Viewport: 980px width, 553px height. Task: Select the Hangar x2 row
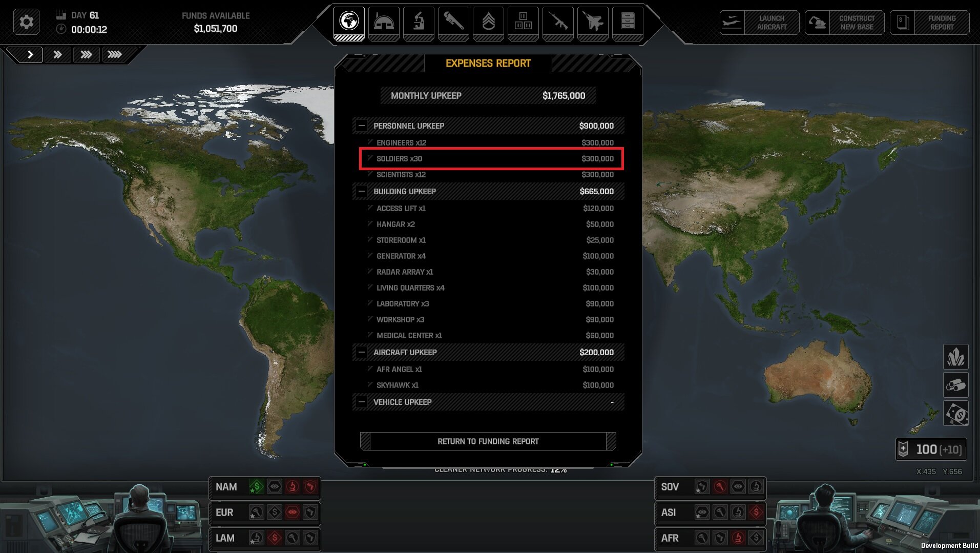[491, 224]
